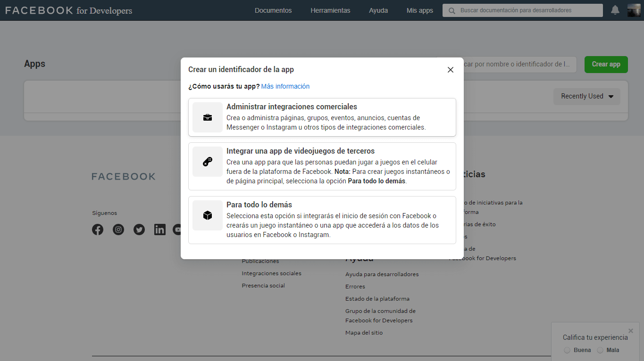
Task: Open Integraciones sociales footer link
Action: [x=272, y=273]
